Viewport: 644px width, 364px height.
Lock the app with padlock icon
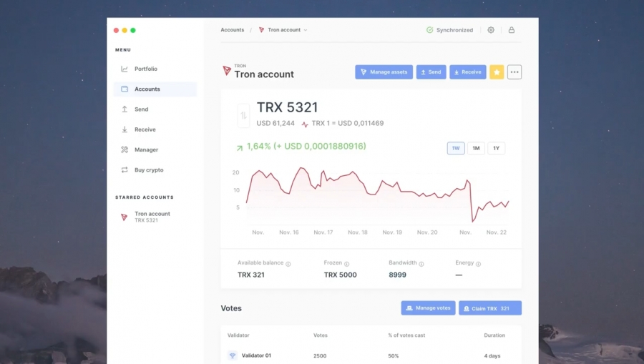click(512, 30)
